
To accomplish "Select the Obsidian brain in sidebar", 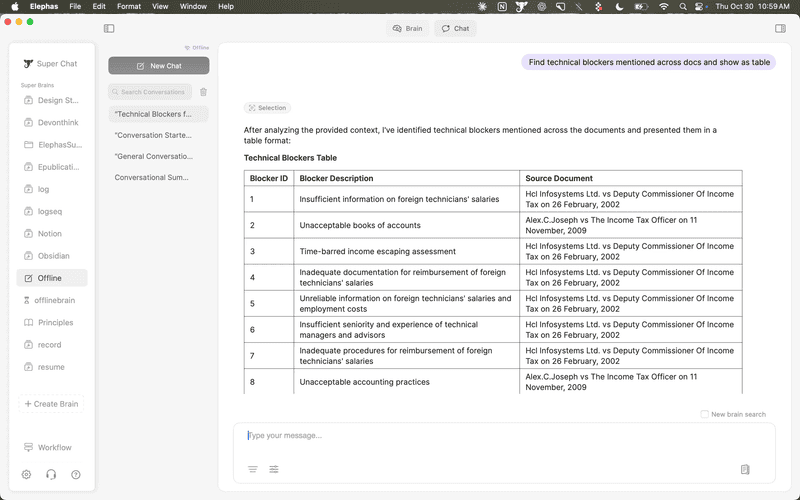I will pos(53,256).
